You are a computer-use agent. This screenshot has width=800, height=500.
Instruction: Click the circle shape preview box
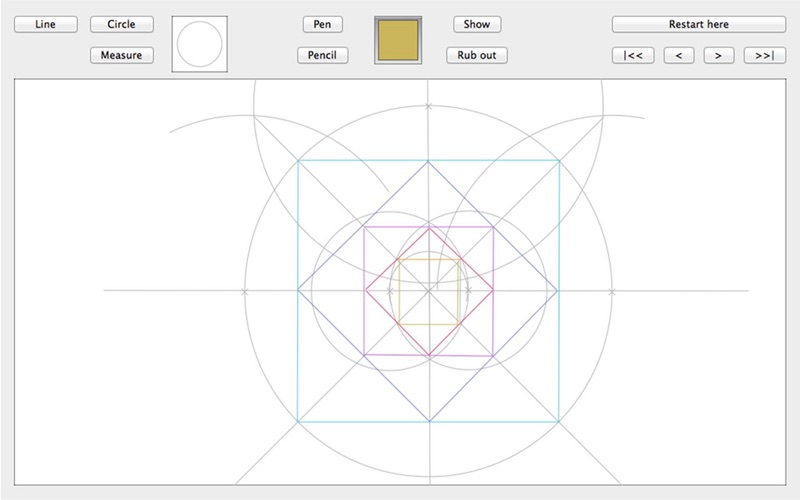click(x=200, y=43)
